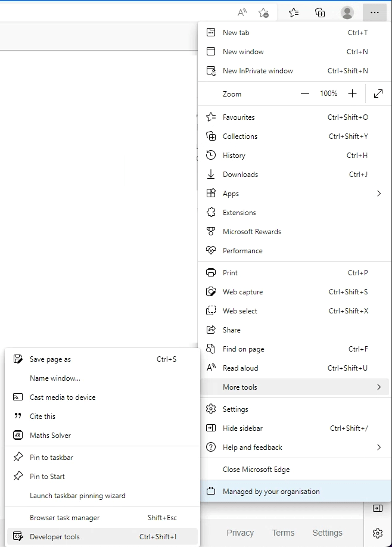Close the Settings and more ellipsis menu
Viewport: 392px width, 547px height.
[x=375, y=13]
